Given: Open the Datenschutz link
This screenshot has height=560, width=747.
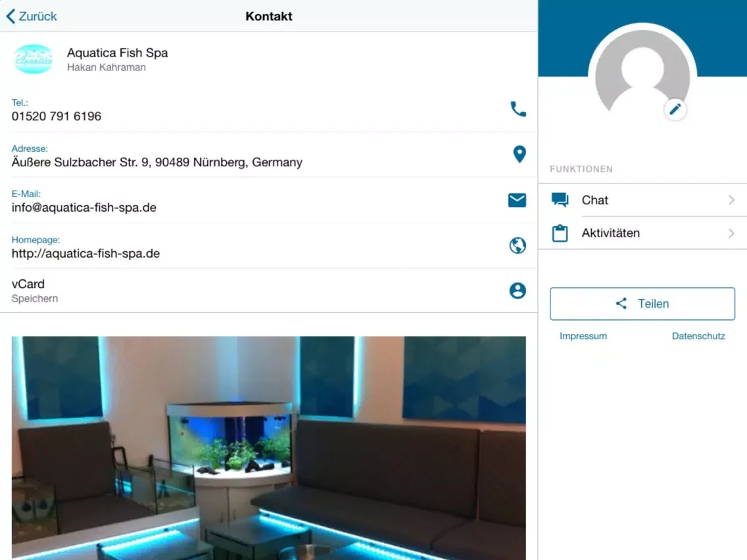Looking at the screenshot, I should click(698, 336).
